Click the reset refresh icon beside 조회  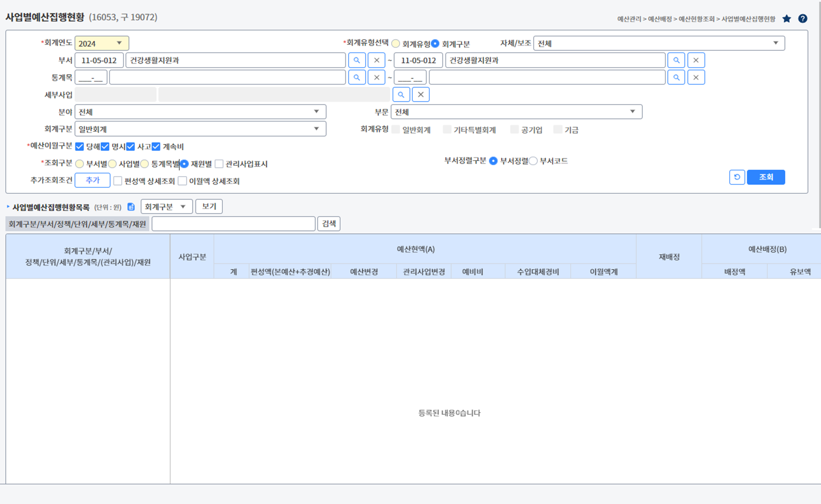(x=737, y=177)
